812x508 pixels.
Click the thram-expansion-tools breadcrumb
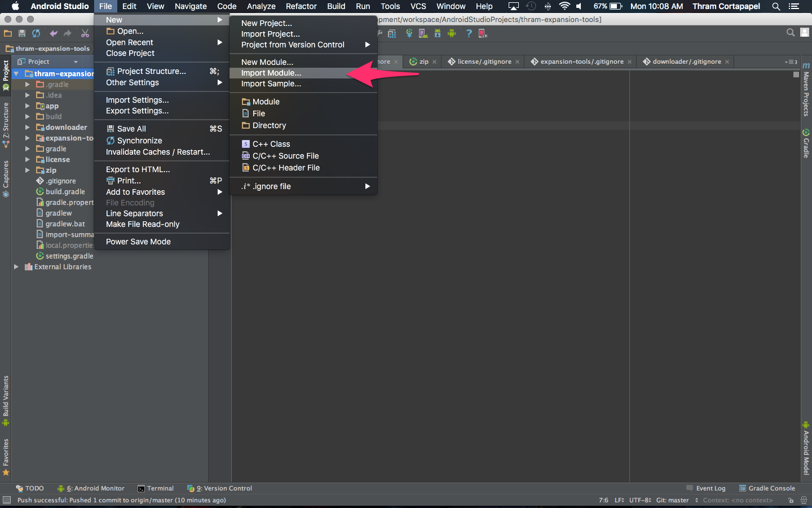(48, 49)
